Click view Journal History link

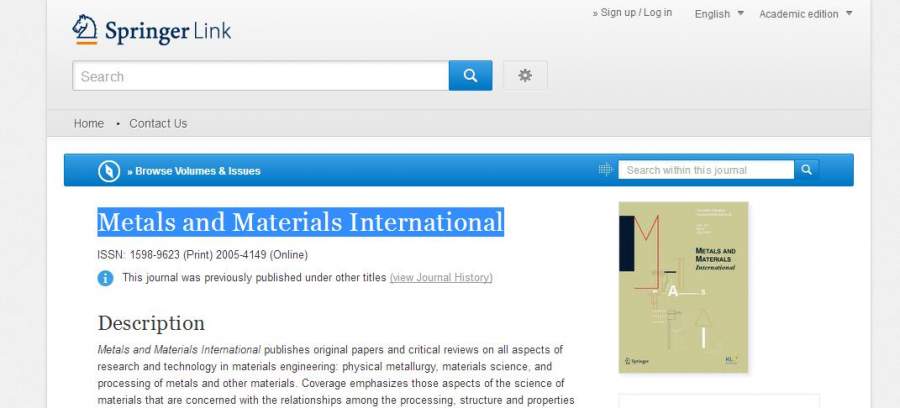coord(441,278)
